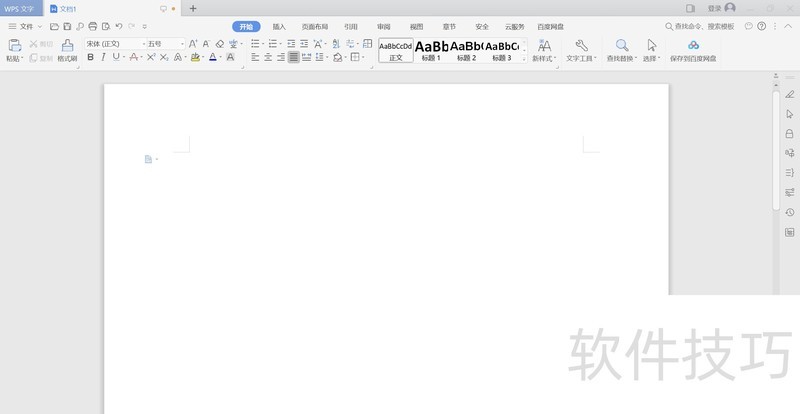The width and height of the screenshot is (800, 414).
Task: Click the pen icon in right sidebar
Action: (790, 94)
